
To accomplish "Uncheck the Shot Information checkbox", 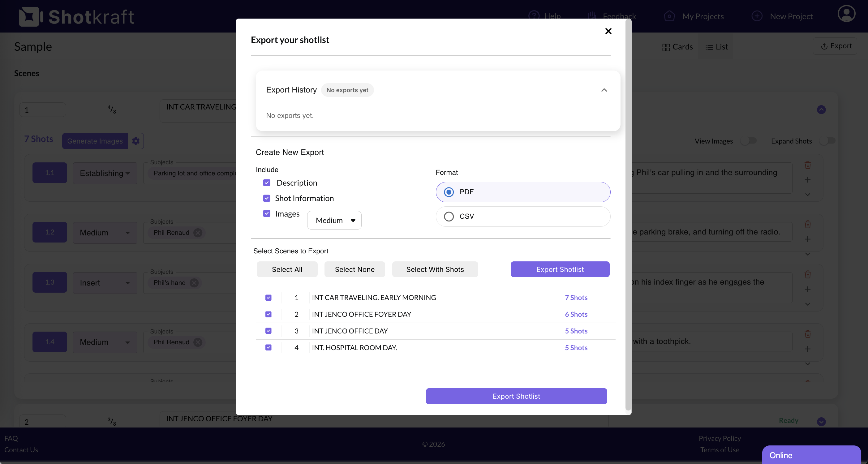I will coord(267,198).
